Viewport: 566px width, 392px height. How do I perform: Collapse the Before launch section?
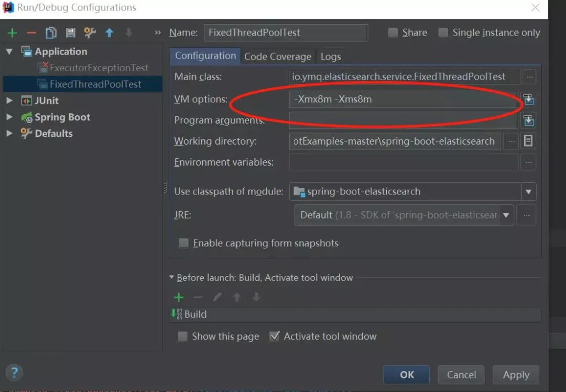click(171, 277)
